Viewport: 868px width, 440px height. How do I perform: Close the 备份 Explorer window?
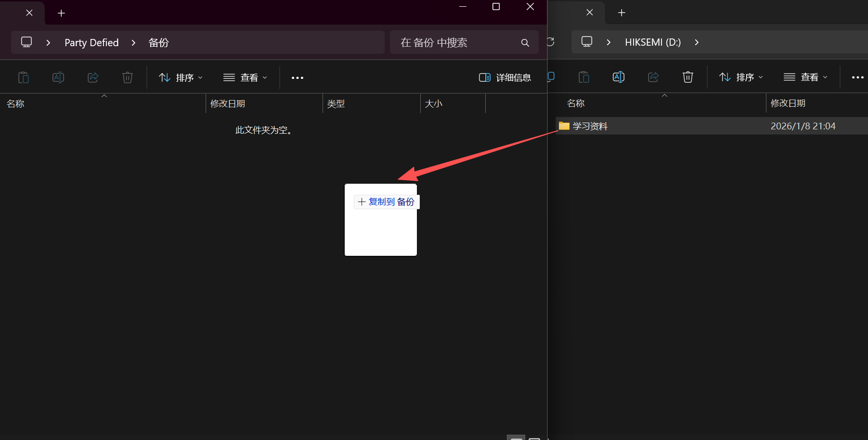pyautogui.click(x=530, y=7)
